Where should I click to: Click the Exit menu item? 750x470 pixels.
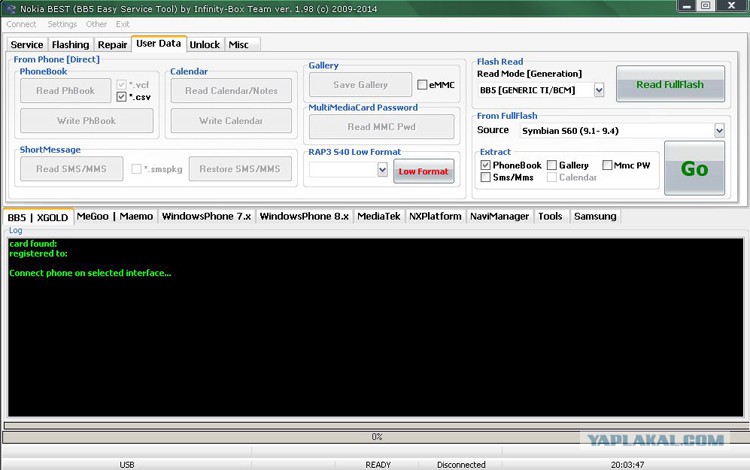pyautogui.click(x=122, y=24)
